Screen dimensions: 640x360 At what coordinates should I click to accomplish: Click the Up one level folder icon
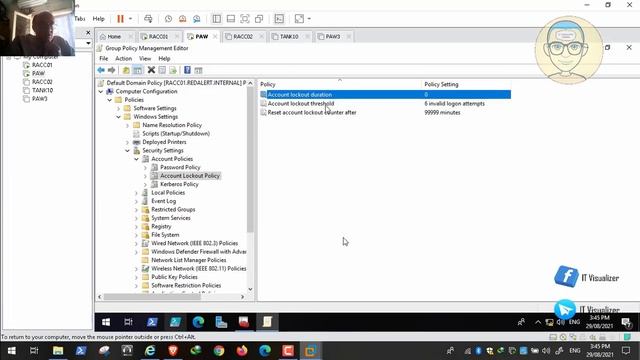tap(126, 70)
